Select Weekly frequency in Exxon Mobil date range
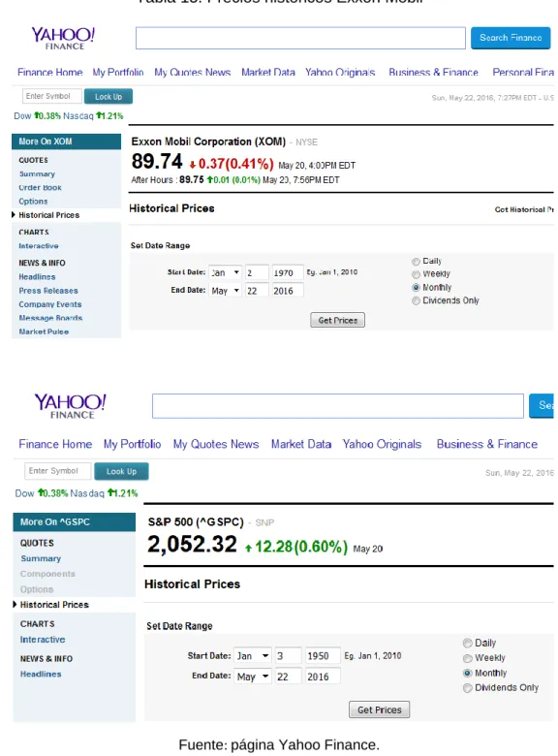Screen dimensions: 558x756 coord(416,274)
